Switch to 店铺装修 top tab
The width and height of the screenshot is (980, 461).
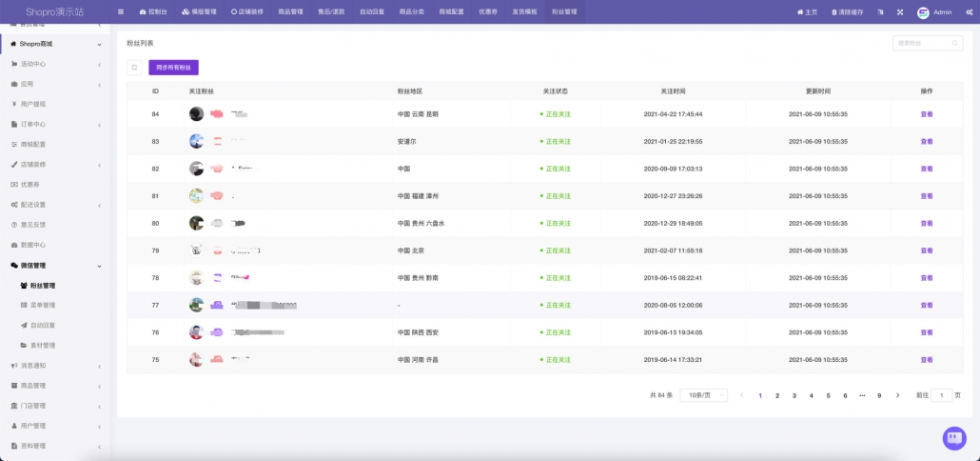pyautogui.click(x=246, y=11)
